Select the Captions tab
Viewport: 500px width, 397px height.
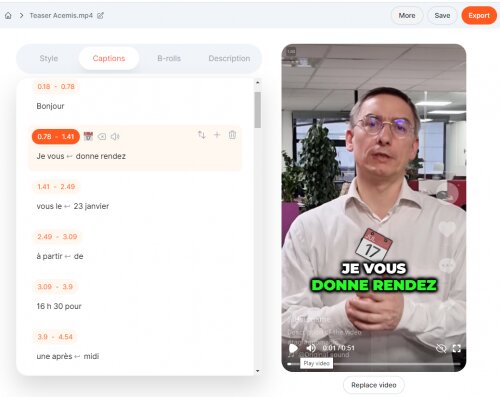[109, 58]
